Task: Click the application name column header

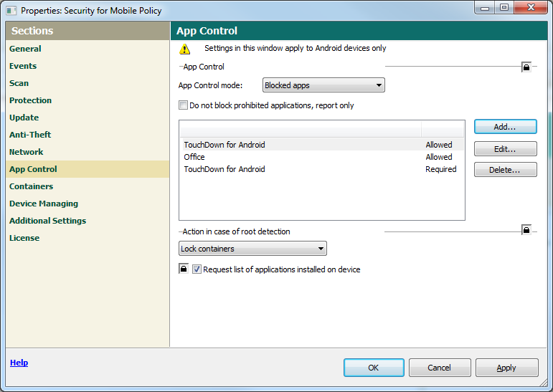Action: [301, 129]
